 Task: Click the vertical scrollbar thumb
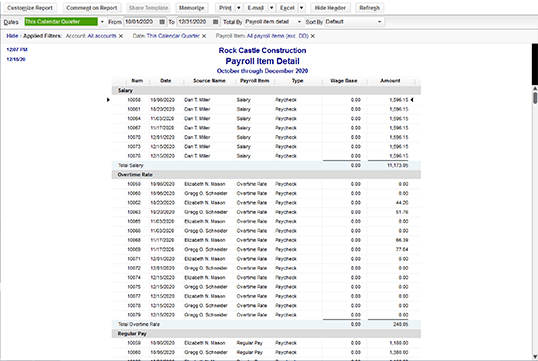tap(535, 97)
